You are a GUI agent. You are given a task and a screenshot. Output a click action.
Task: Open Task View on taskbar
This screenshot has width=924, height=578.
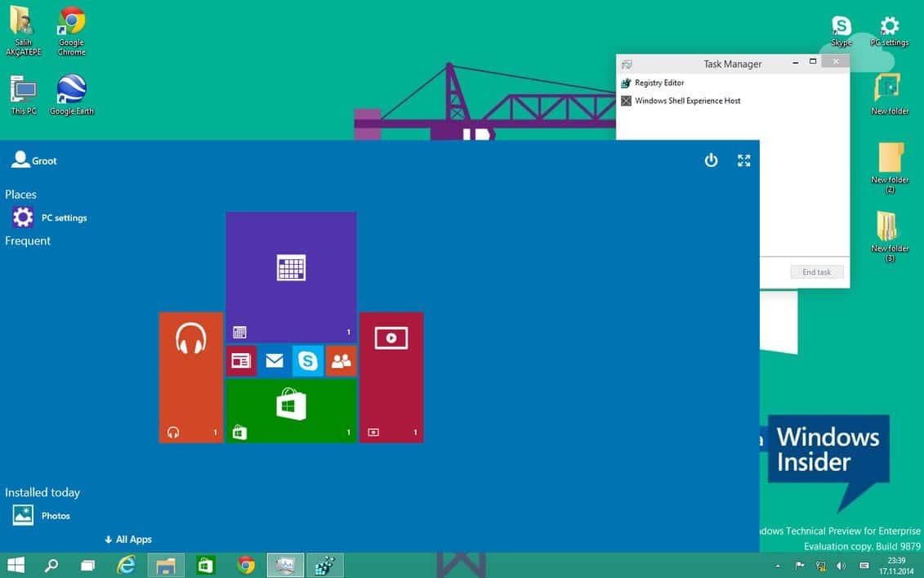click(x=87, y=566)
